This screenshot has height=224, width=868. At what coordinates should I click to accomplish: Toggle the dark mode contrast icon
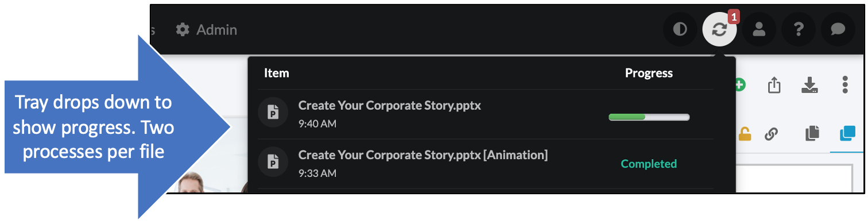[680, 29]
